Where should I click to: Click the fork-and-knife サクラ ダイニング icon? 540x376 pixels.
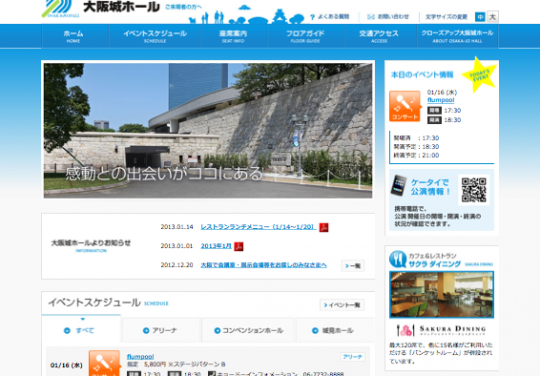[398, 259]
